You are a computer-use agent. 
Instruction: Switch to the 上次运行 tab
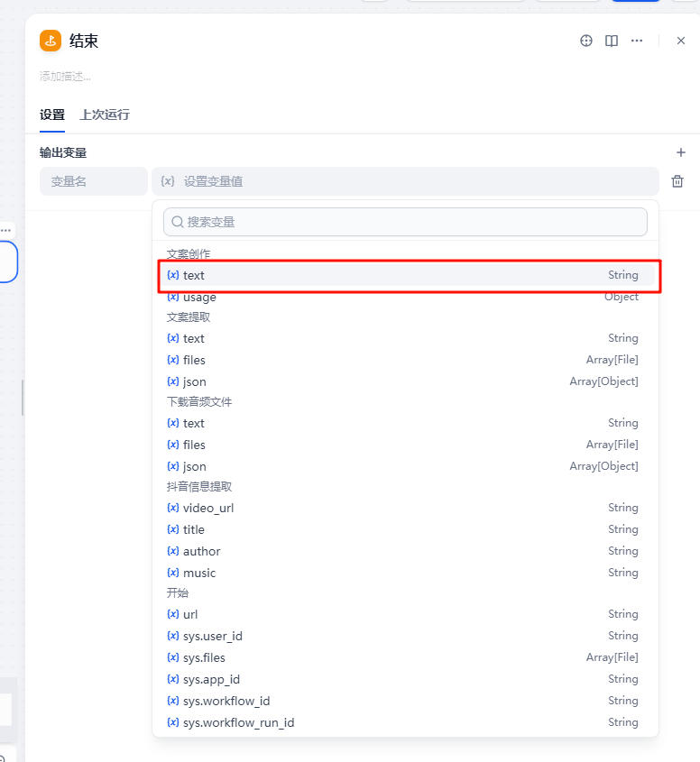pos(105,115)
